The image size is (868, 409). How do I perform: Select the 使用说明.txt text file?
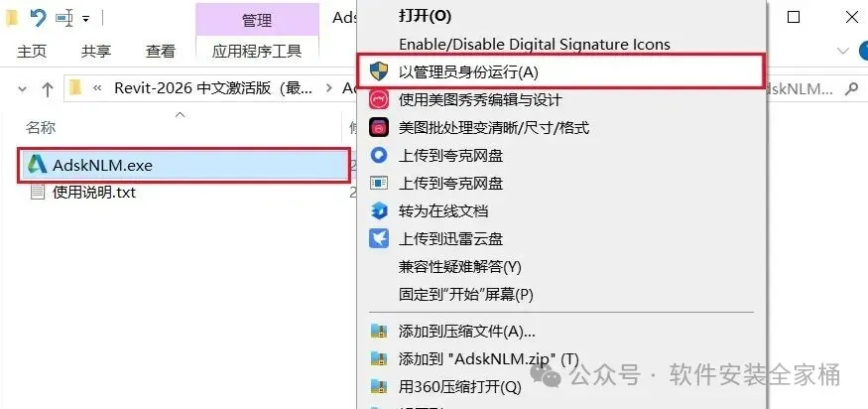tap(93, 193)
